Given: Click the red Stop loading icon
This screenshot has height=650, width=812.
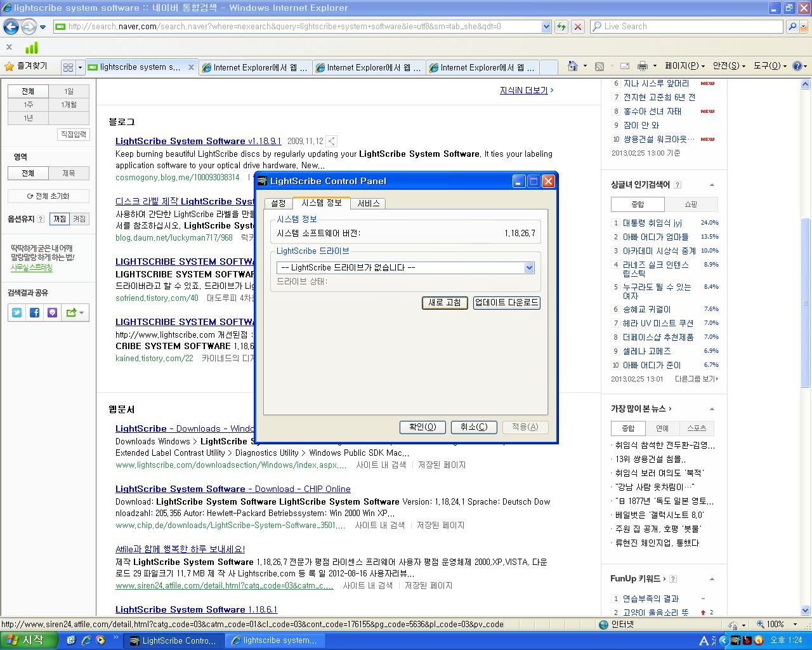Looking at the screenshot, I should coord(577,27).
